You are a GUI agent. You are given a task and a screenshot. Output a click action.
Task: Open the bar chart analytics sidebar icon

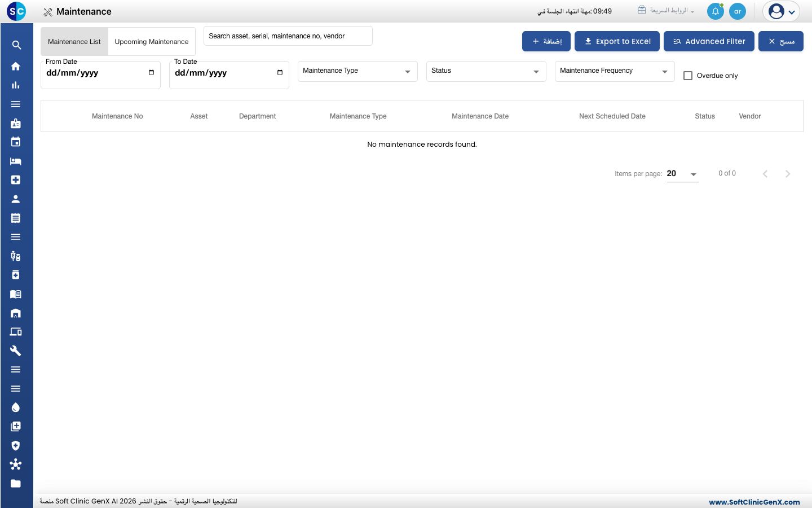click(x=16, y=85)
